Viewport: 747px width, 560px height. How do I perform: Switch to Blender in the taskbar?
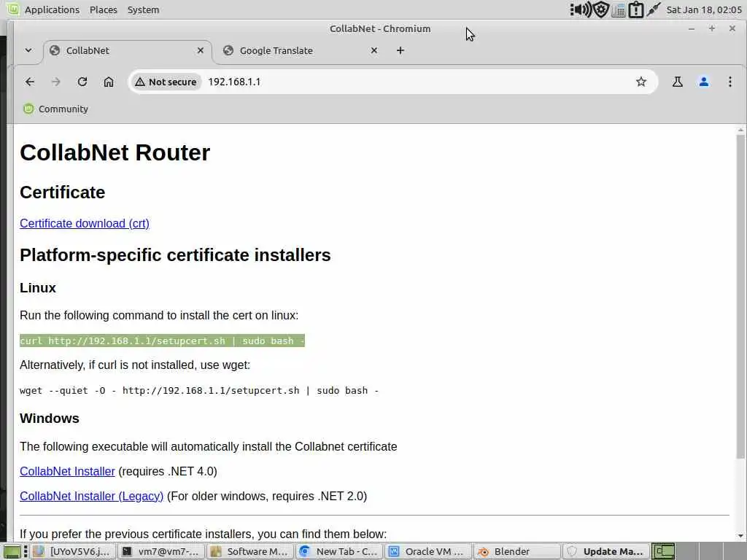click(x=516, y=551)
